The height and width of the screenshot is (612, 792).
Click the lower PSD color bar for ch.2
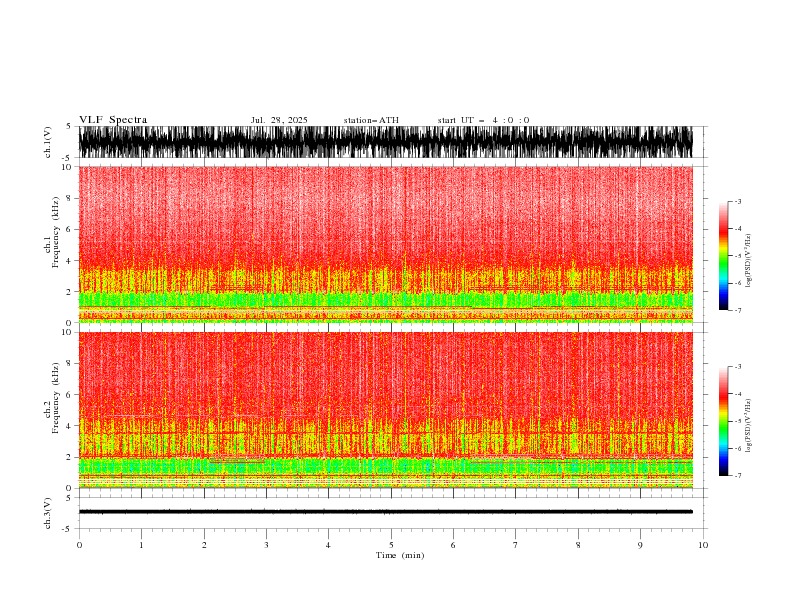(x=723, y=421)
